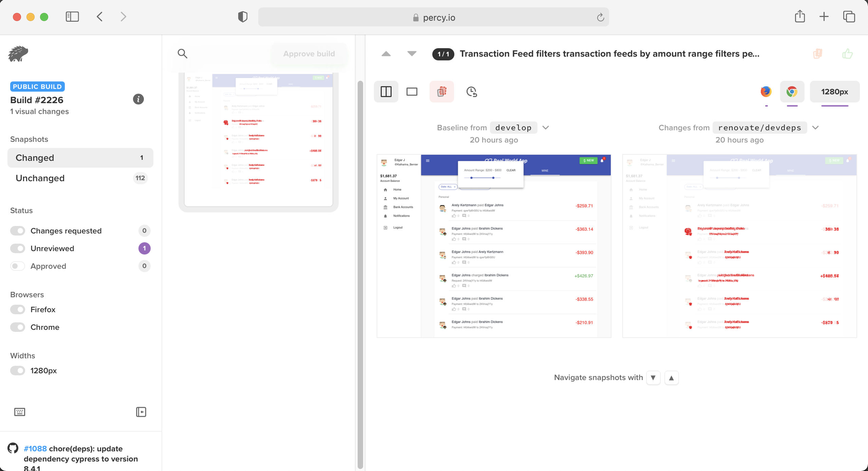Toggle the Changes requested status filter
The image size is (868, 471).
tap(18, 231)
